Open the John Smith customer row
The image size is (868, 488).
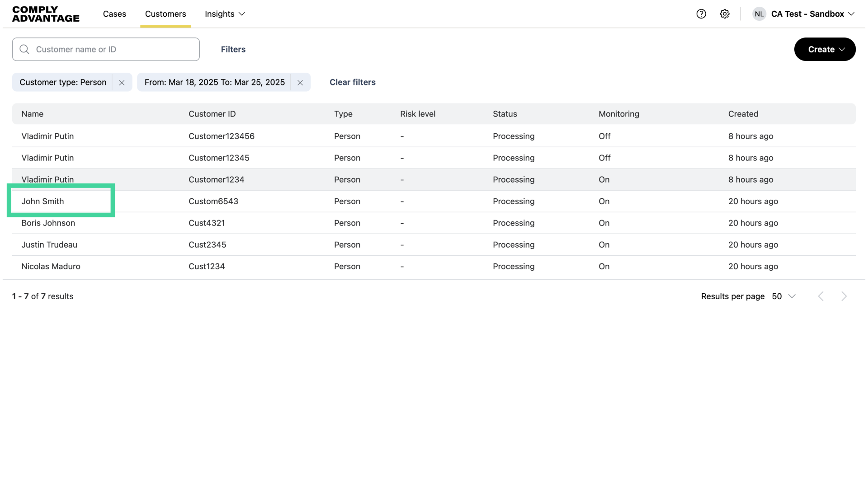43,202
